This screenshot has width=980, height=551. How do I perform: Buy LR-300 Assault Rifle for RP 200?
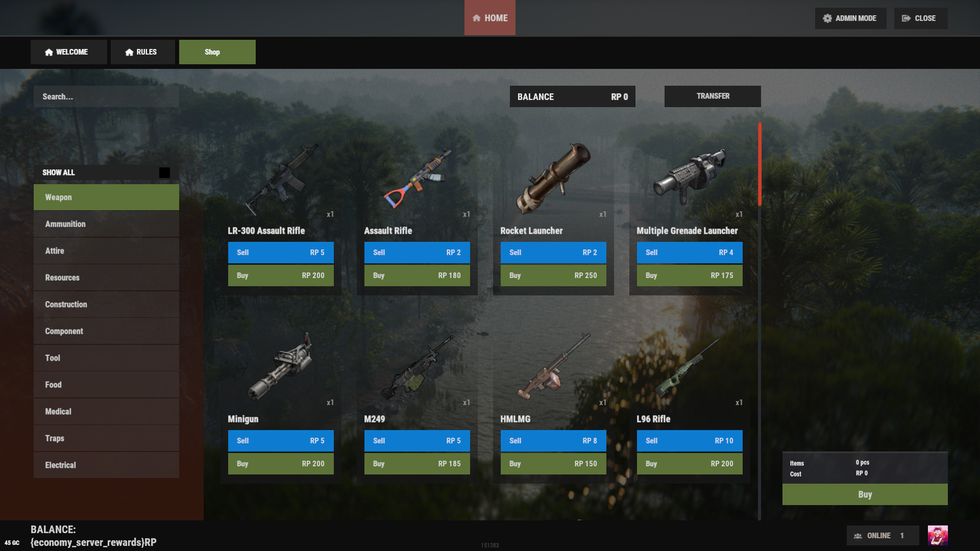[x=281, y=275]
